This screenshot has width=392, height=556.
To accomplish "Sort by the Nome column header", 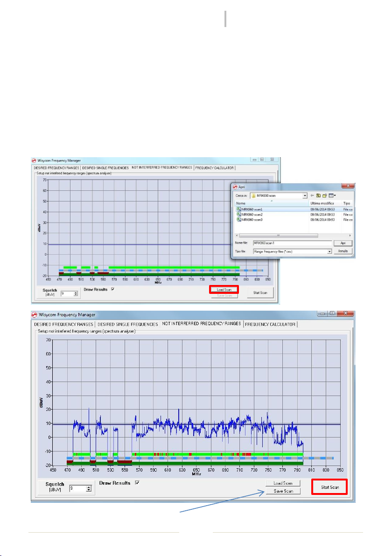I will (272, 203).
